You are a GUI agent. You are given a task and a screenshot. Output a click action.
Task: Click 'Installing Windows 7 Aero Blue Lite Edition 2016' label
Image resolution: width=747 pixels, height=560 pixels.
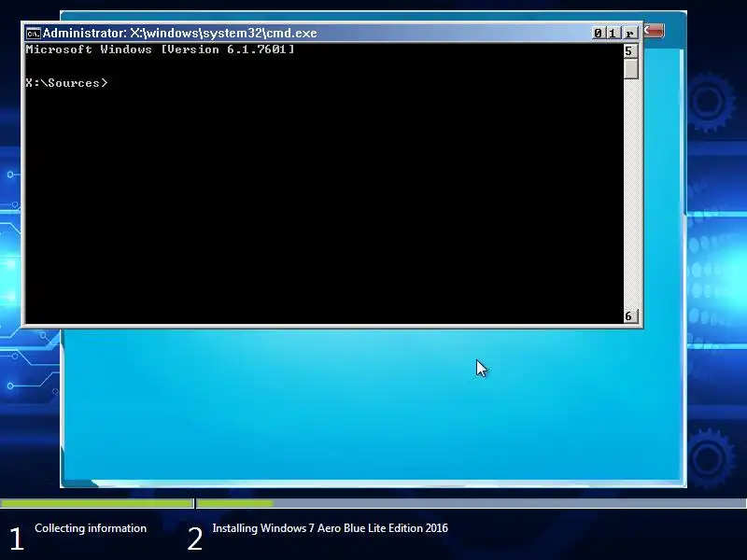click(331, 528)
